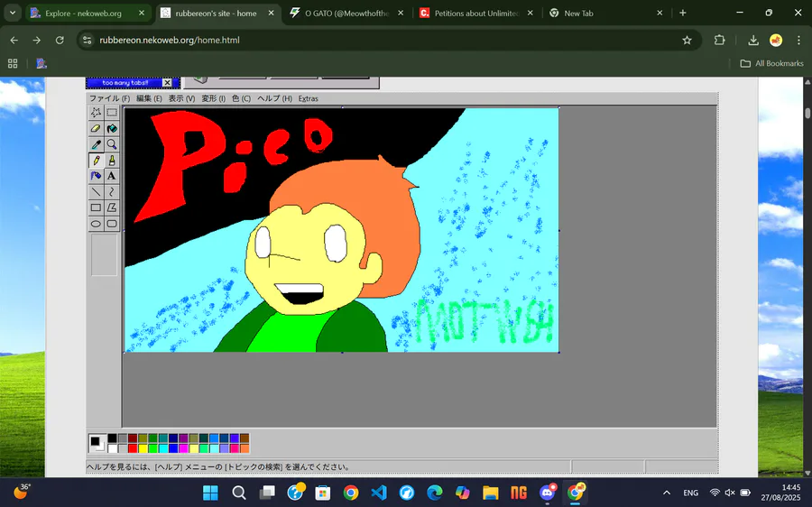Pick the orange palette swatch

[x=245, y=448]
